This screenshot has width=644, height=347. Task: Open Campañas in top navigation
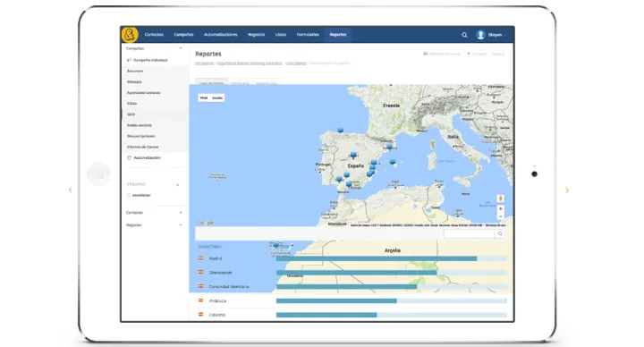click(183, 35)
